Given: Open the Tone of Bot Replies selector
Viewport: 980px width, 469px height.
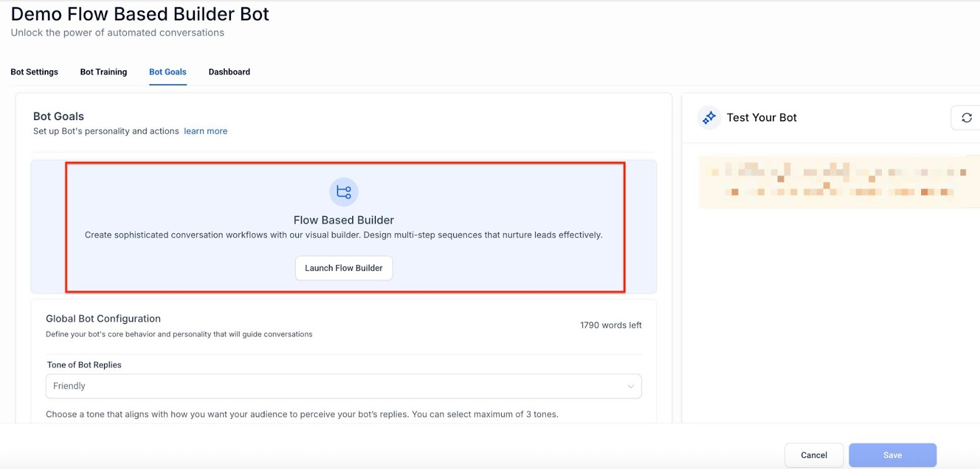Looking at the screenshot, I should [x=343, y=386].
